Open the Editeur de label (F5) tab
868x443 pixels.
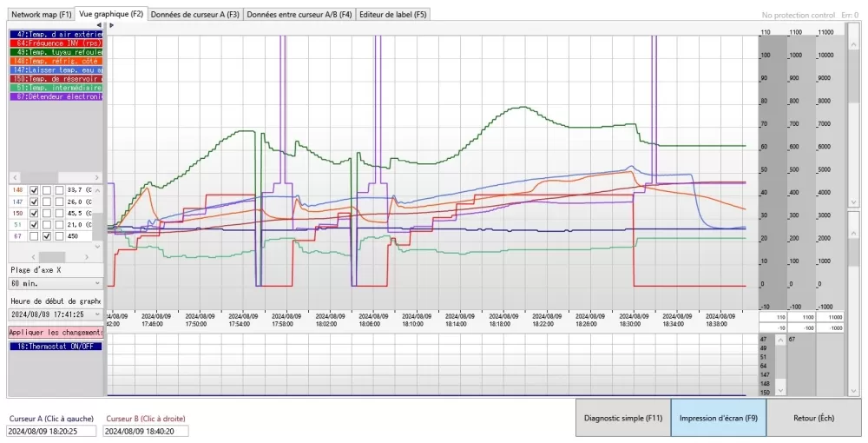pyautogui.click(x=392, y=15)
